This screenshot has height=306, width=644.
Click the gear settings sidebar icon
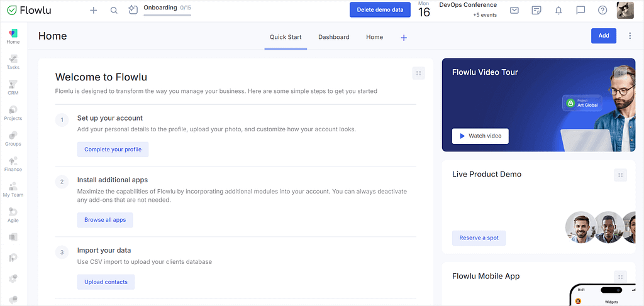13,278
